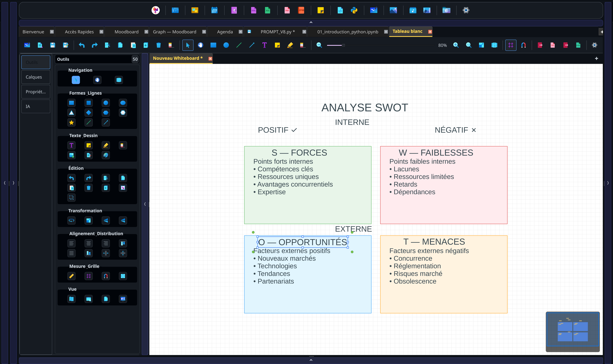The width and height of the screenshot is (613, 364).
Task: Export to PDF from top toolbar
Action: (553, 45)
